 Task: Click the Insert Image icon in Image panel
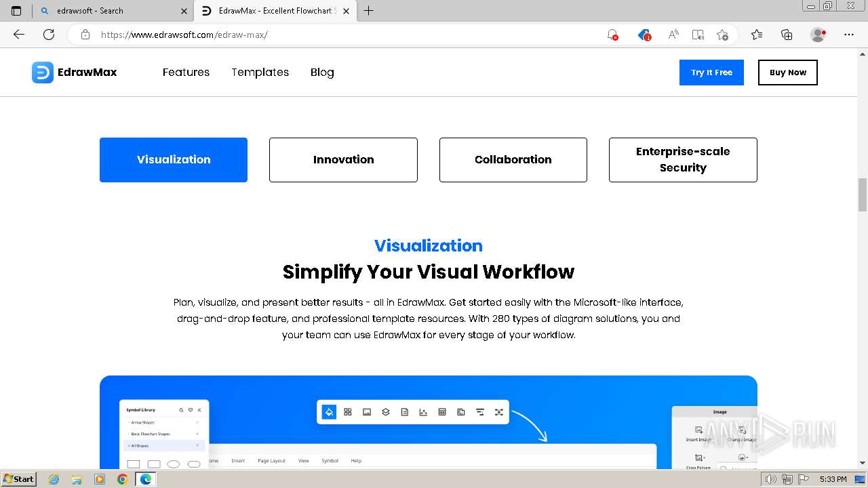698,430
